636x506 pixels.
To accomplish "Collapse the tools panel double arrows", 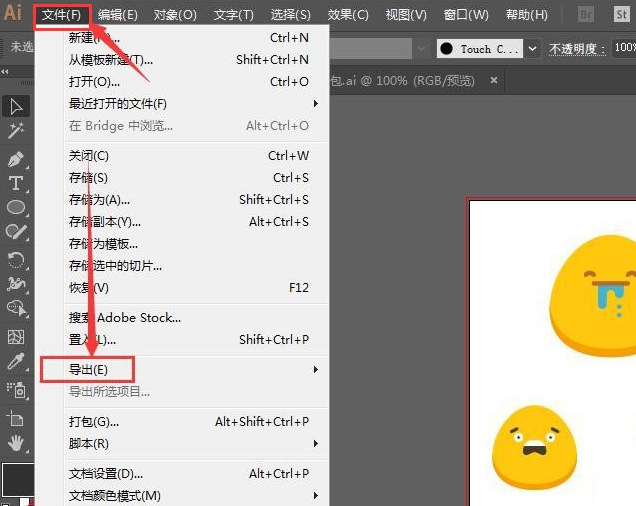I will tap(5, 71).
